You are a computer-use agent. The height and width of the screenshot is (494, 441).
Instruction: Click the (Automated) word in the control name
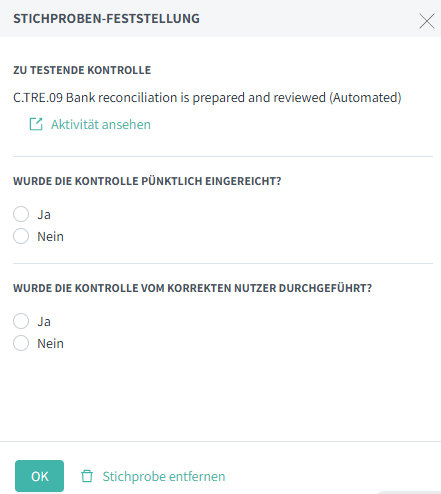tap(365, 98)
